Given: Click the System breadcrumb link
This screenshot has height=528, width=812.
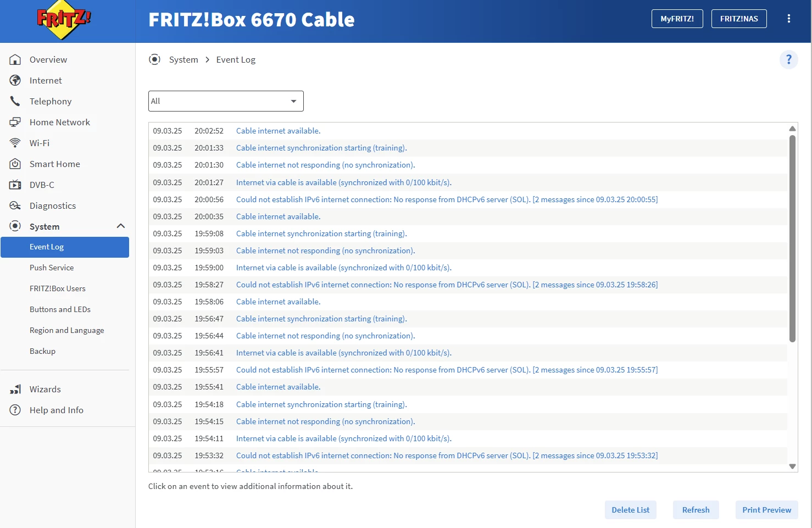Looking at the screenshot, I should (x=183, y=60).
